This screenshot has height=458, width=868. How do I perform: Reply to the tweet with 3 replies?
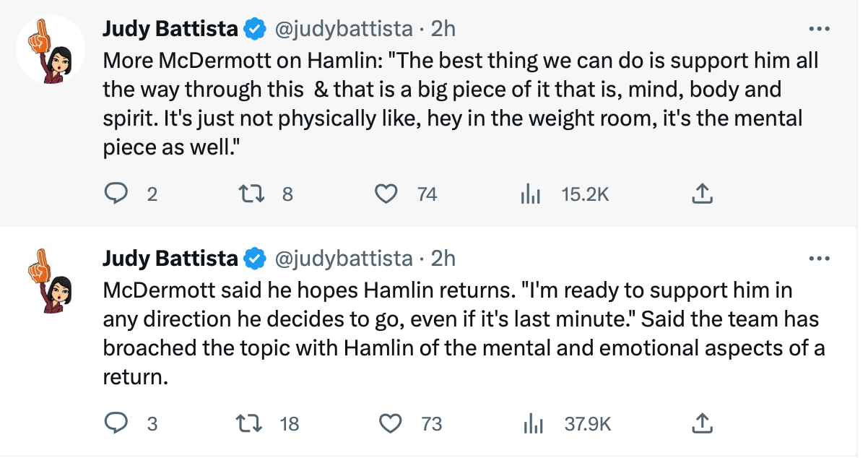tap(116, 423)
